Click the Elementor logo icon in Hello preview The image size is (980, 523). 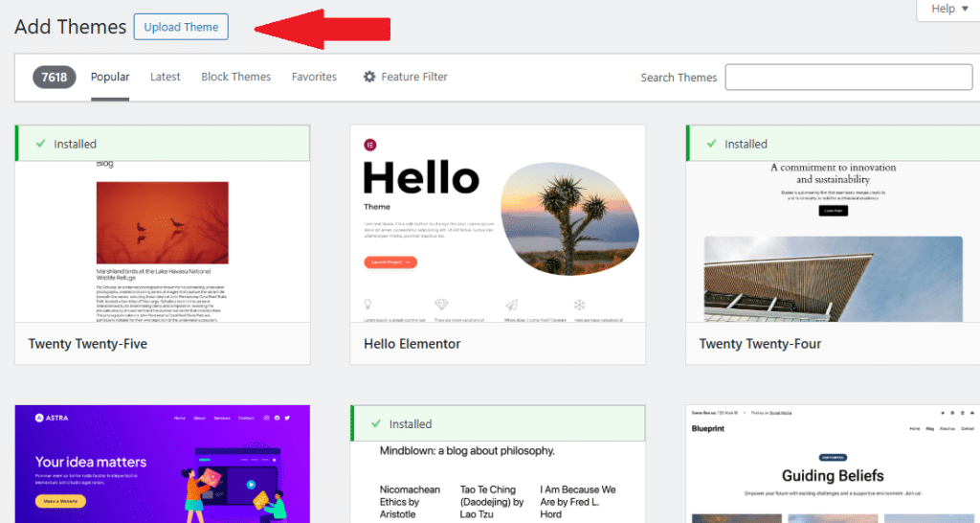370,146
